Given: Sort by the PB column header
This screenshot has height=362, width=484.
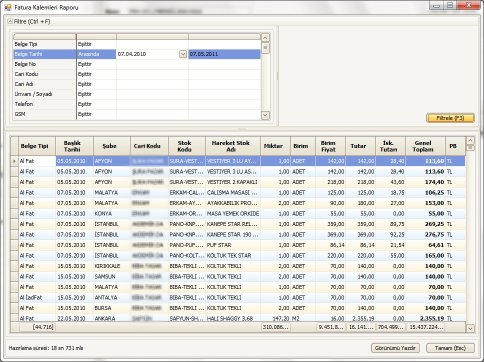Looking at the screenshot, I should (x=455, y=146).
